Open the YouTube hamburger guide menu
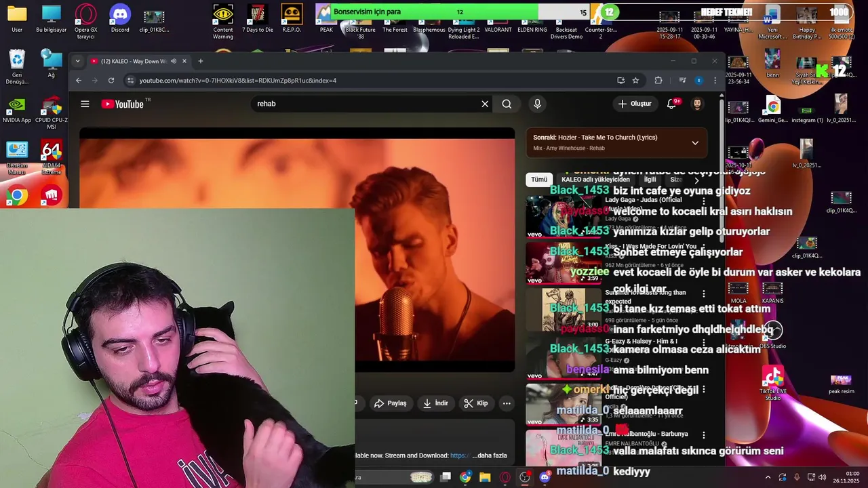 [x=85, y=104]
